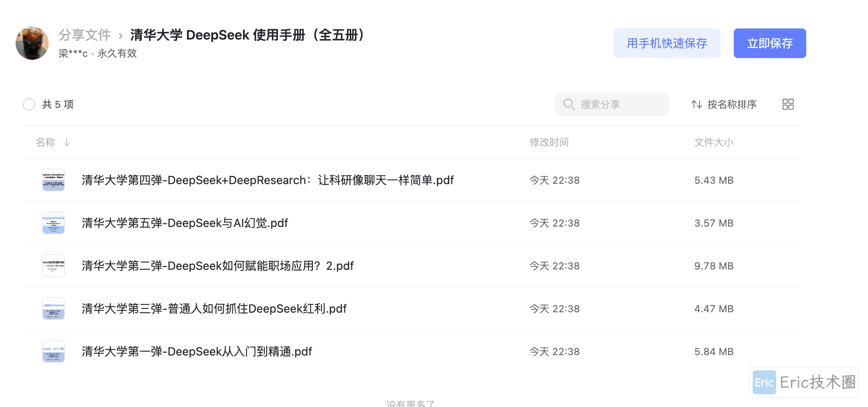Click the 文件大小 column header

[x=714, y=142]
